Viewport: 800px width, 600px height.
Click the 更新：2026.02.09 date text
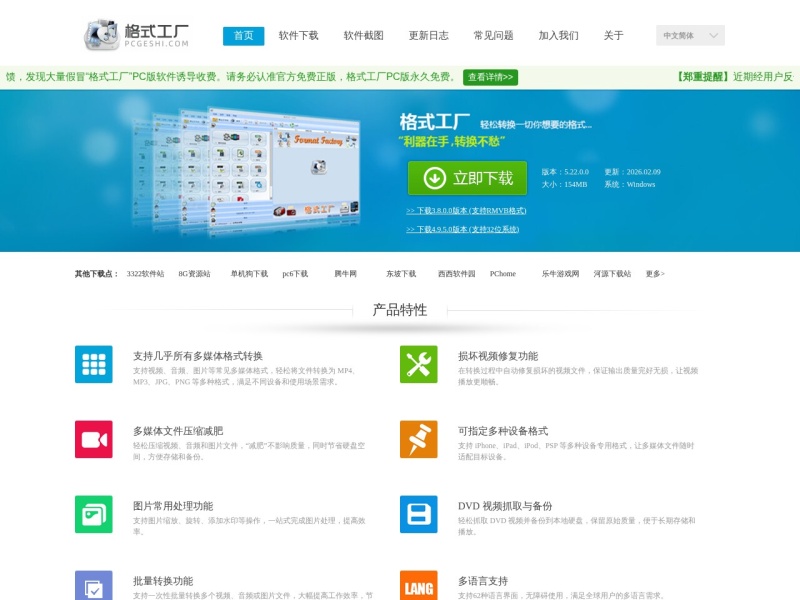[633, 172]
